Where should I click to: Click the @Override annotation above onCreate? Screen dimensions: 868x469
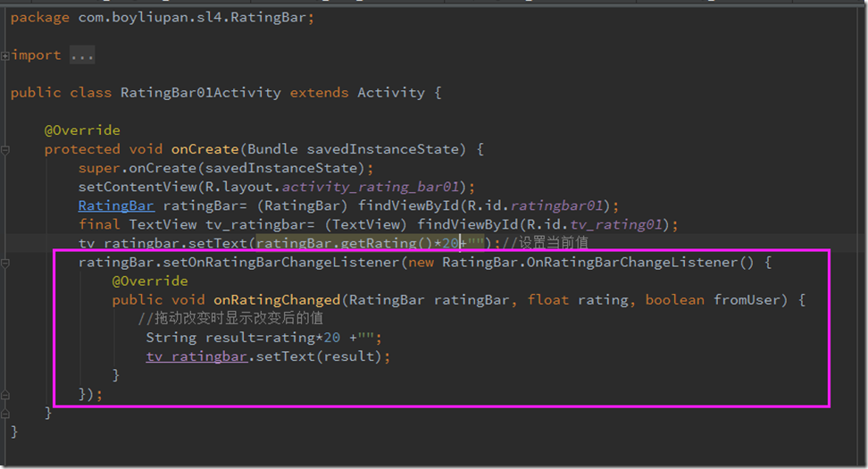[82, 130]
